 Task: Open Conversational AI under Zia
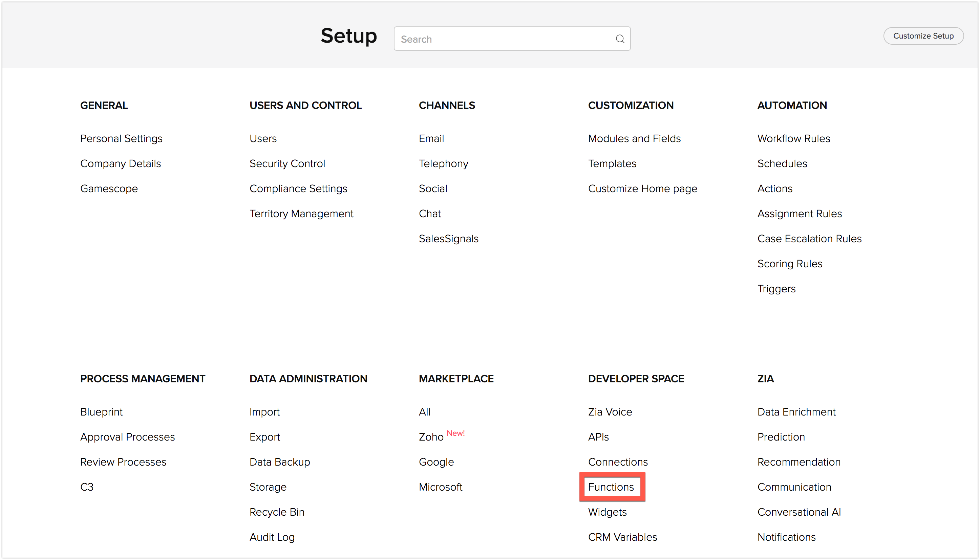799,512
